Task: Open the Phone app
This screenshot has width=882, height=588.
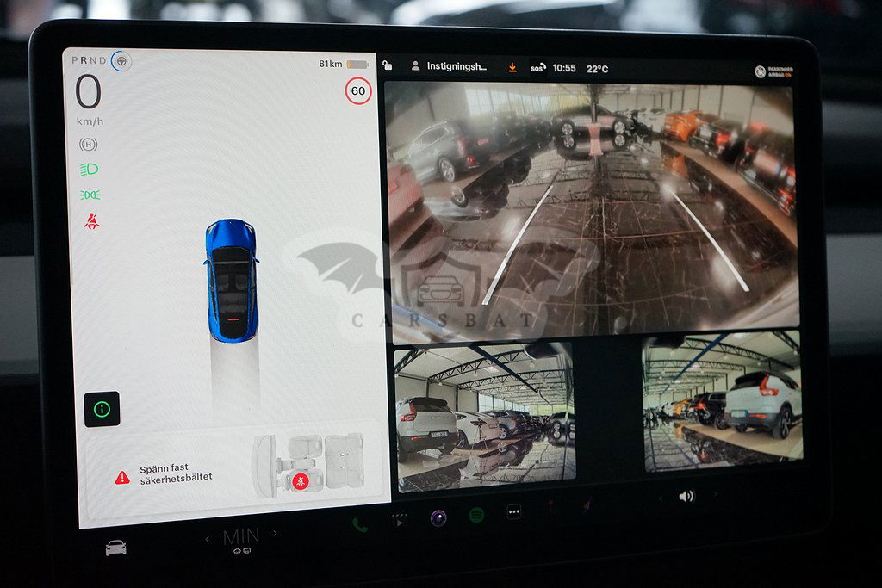Action: coord(359,524)
